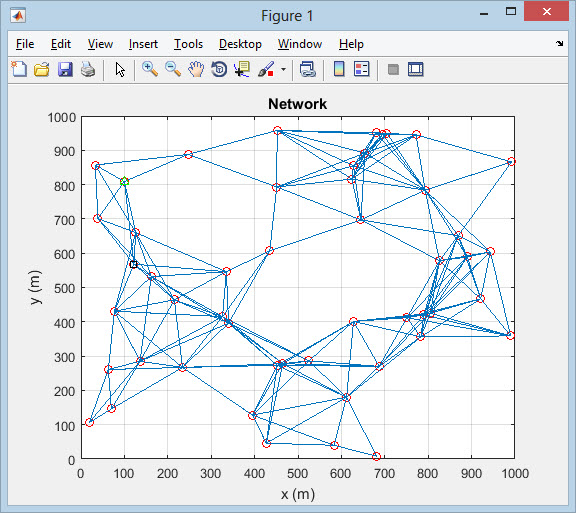Expand the Brush color dropdown arrow
The image size is (576, 513).
(283, 69)
